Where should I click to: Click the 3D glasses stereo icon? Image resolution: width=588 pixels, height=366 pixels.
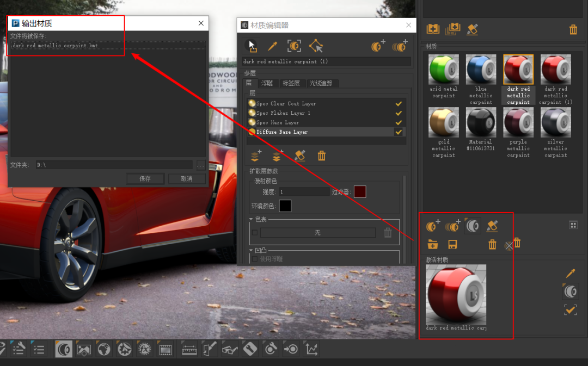(x=230, y=349)
